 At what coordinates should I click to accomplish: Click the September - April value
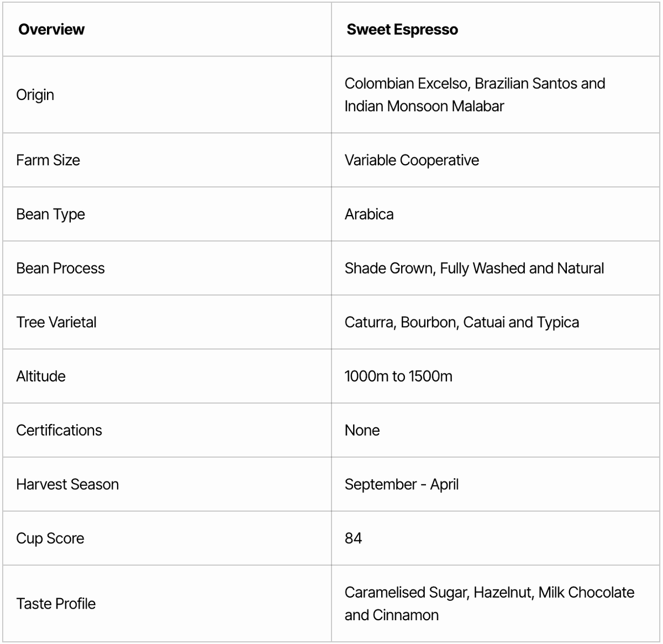(402, 484)
